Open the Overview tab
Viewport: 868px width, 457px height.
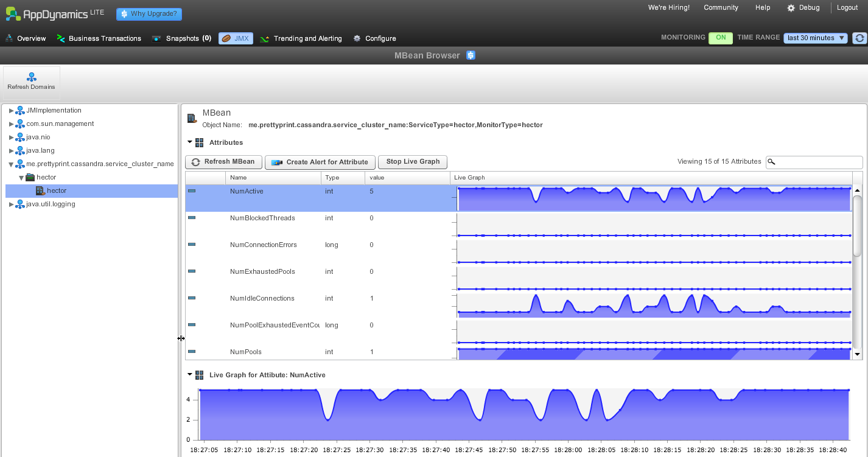coord(26,38)
